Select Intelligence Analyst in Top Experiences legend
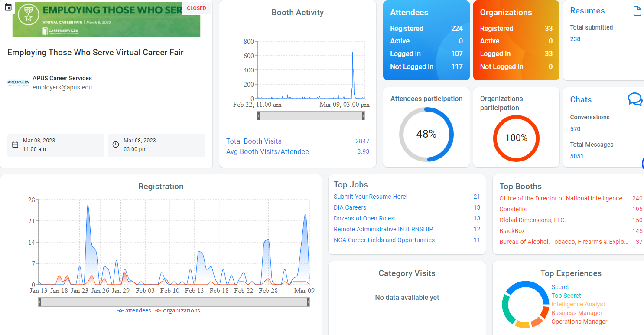 pos(578,304)
